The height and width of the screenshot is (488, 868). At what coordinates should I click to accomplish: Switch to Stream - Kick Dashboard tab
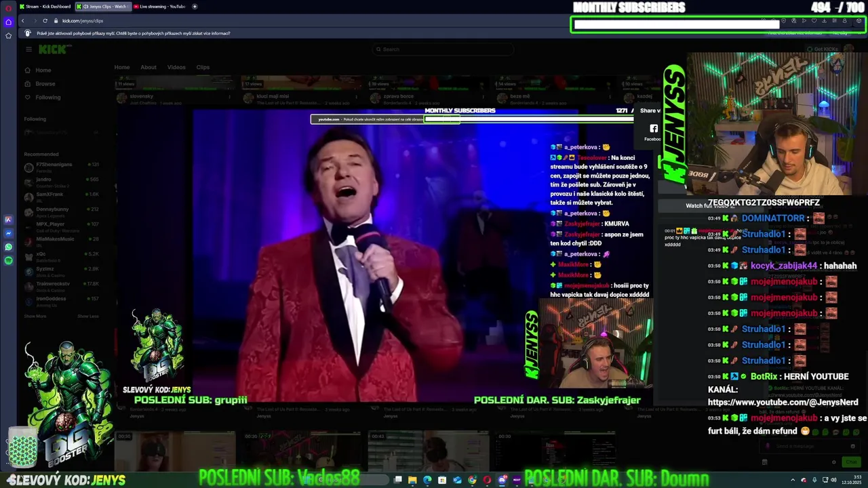(x=45, y=6)
